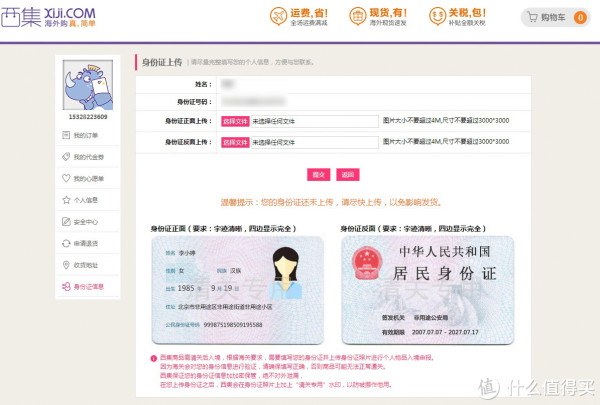
Task: Open 收货地址 in the sidebar
Action: (88, 265)
